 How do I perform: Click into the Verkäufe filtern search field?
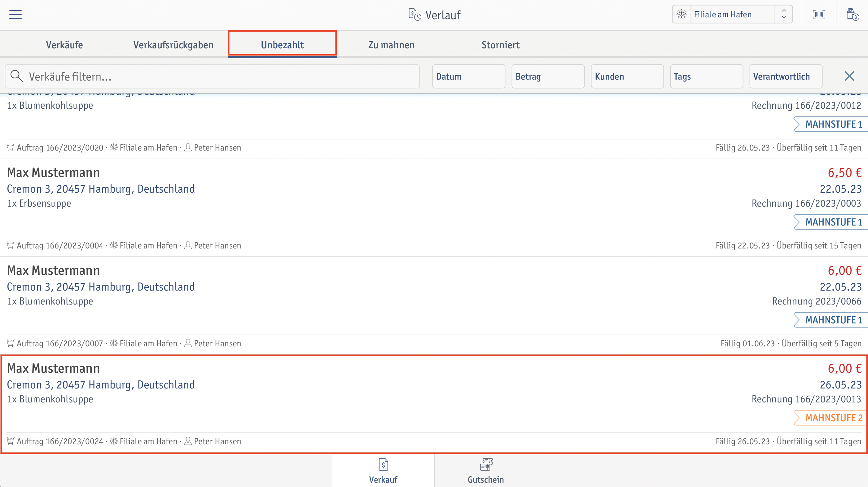tap(212, 77)
